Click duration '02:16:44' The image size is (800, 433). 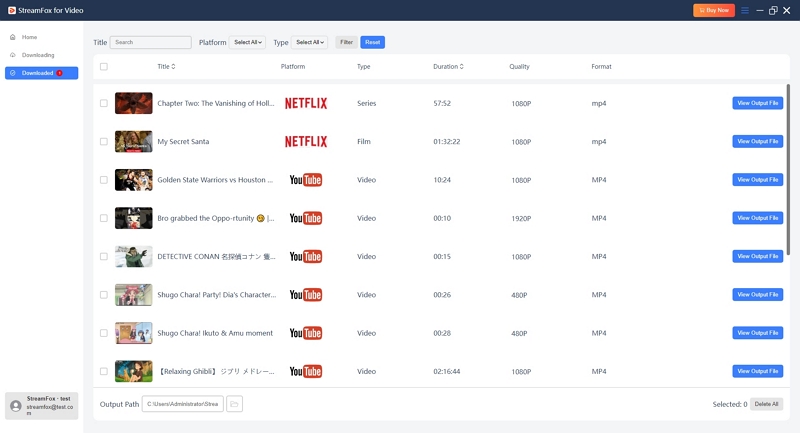[446, 371]
